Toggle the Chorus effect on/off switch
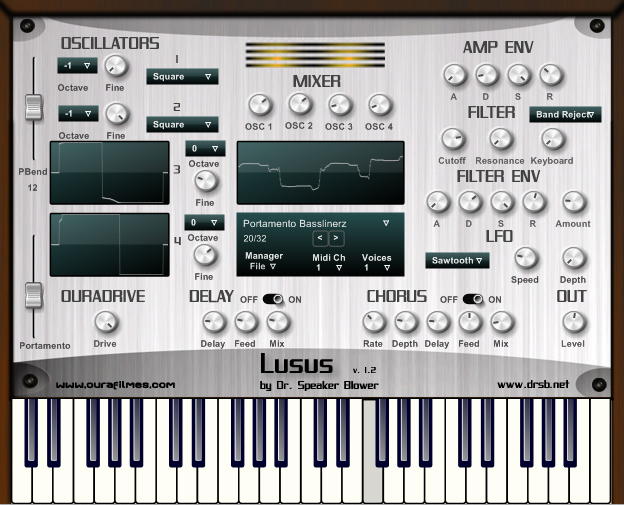This screenshot has height=505, width=624. 473,299
